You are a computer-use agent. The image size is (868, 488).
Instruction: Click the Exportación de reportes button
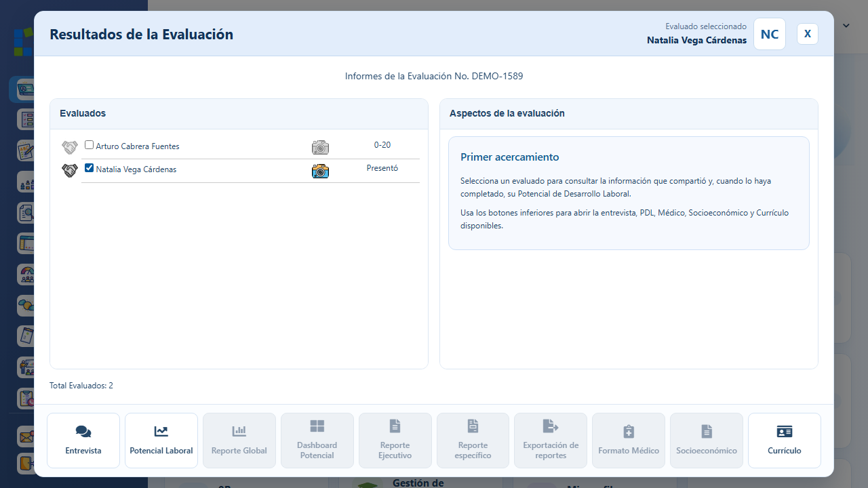coord(551,441)
